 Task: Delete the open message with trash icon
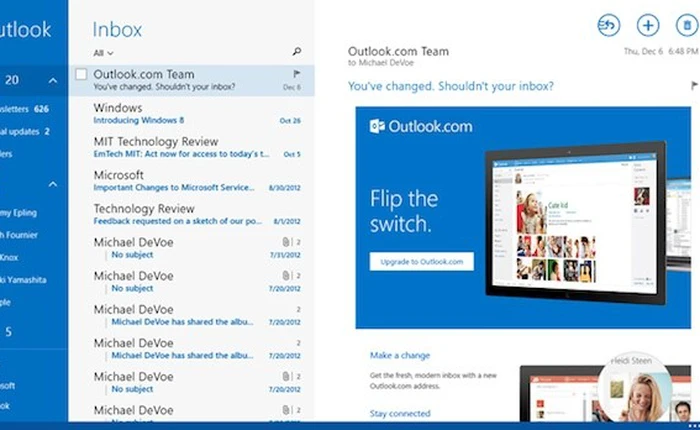click(x=687, y=25)
